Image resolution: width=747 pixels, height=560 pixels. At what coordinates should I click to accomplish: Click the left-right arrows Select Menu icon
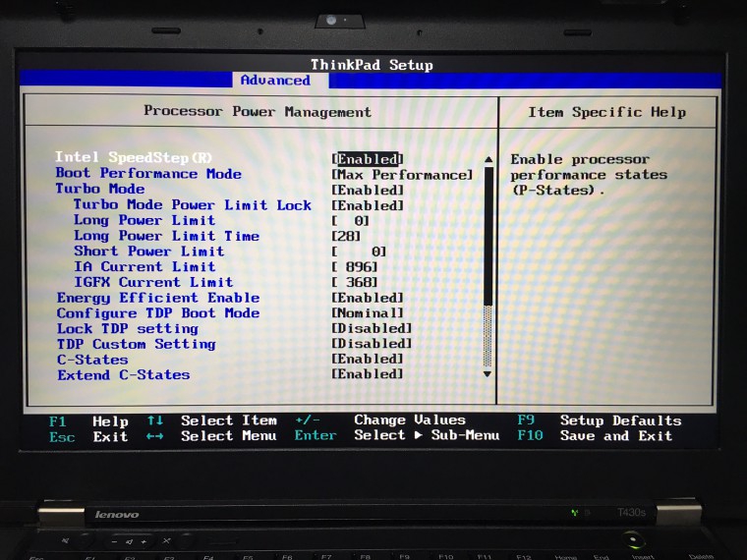tap(155, 436)
